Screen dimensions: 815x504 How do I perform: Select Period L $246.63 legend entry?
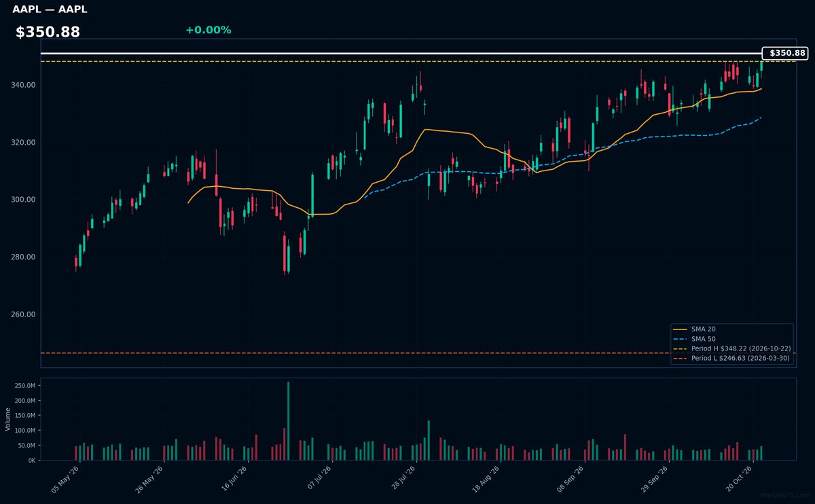pos(731,358)
